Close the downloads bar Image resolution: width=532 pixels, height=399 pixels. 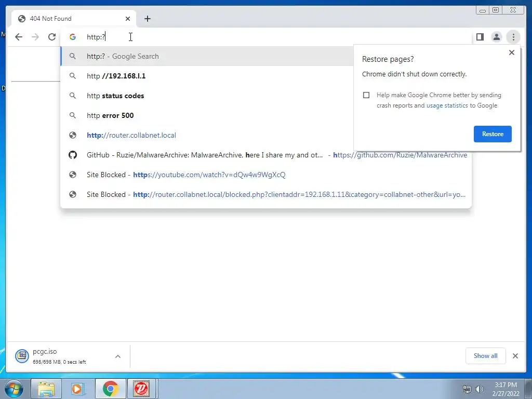(x=515, y=356)
